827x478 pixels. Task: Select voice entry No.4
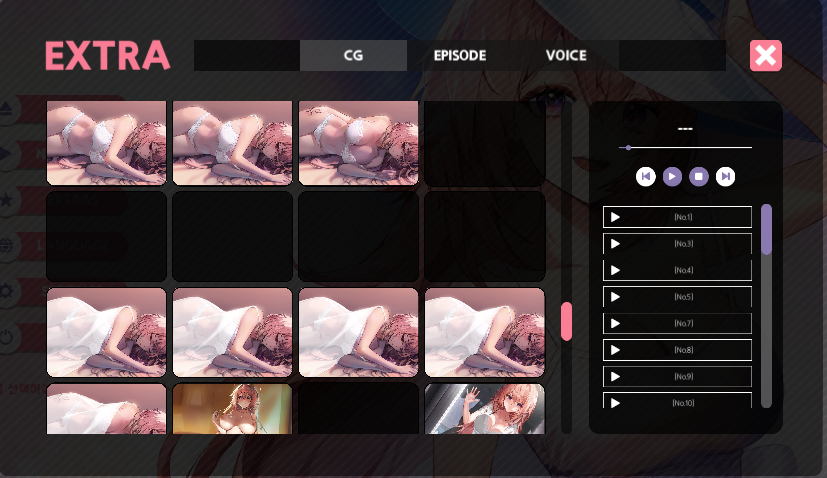click(677, 270)
